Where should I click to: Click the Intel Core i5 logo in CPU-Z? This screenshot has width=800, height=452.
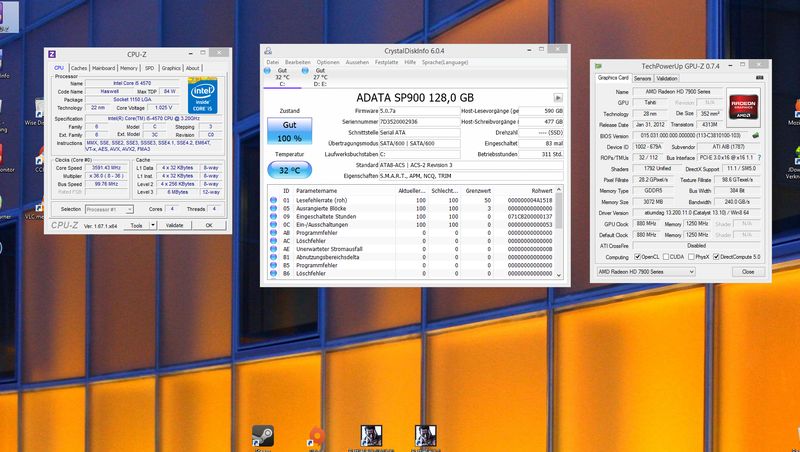202,96
